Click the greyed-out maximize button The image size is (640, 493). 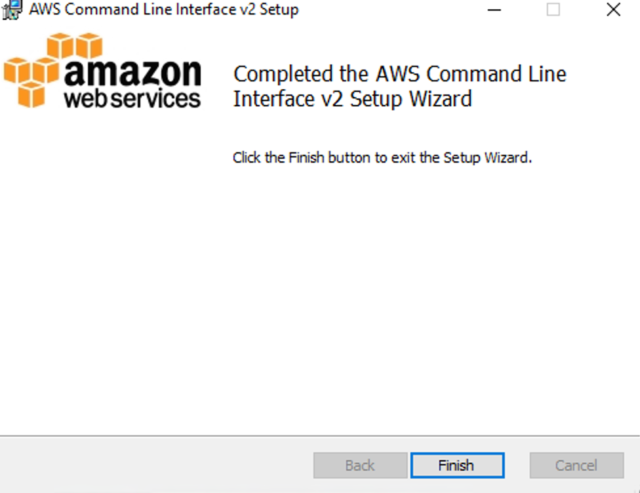click(x=553, y=10)
